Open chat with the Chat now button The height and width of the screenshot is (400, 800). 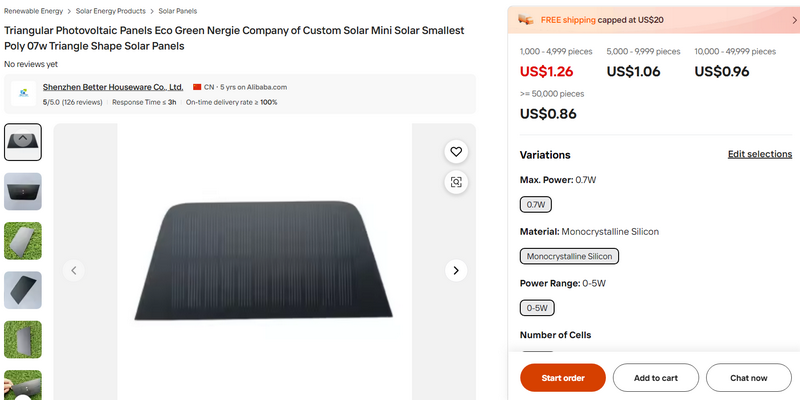point(748,378)
